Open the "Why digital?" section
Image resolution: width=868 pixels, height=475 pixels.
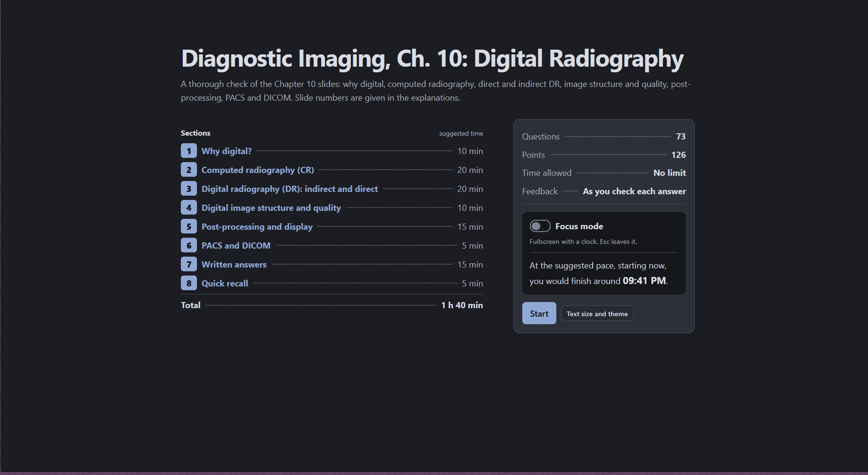pos(227,151)
